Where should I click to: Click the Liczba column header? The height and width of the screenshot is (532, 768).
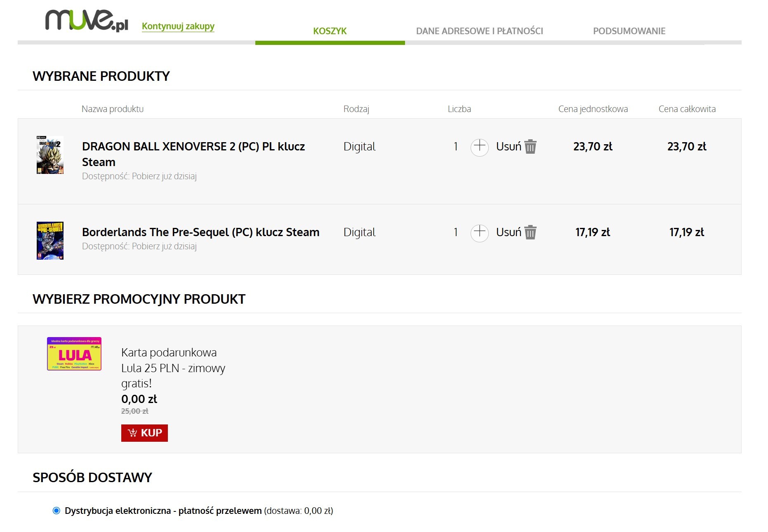pyautogui.click(x=459, y=109)
